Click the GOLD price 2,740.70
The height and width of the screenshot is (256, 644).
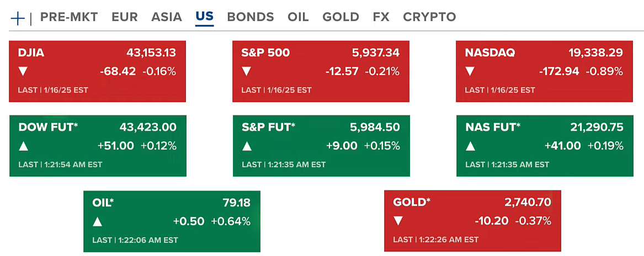point(528,202)
